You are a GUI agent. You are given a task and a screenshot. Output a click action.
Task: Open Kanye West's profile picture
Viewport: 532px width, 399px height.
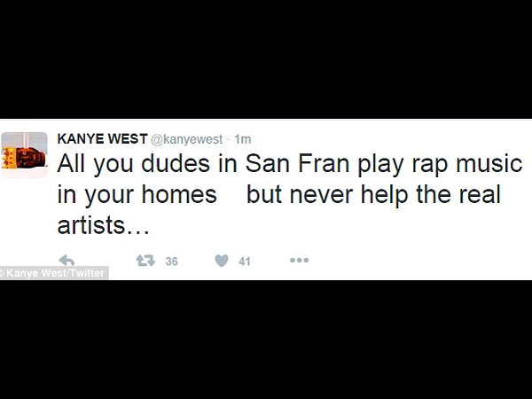(x=23, y=154)
